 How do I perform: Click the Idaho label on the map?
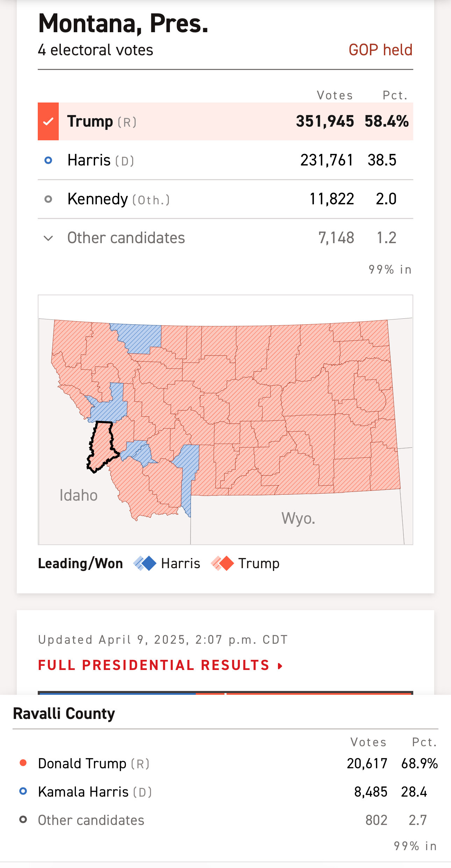pos(78,495)
